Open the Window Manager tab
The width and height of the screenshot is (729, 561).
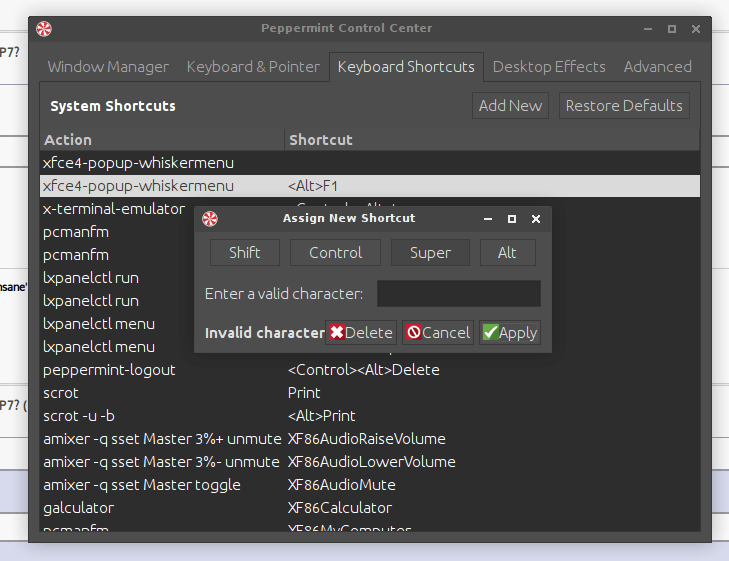coord(108,67)
